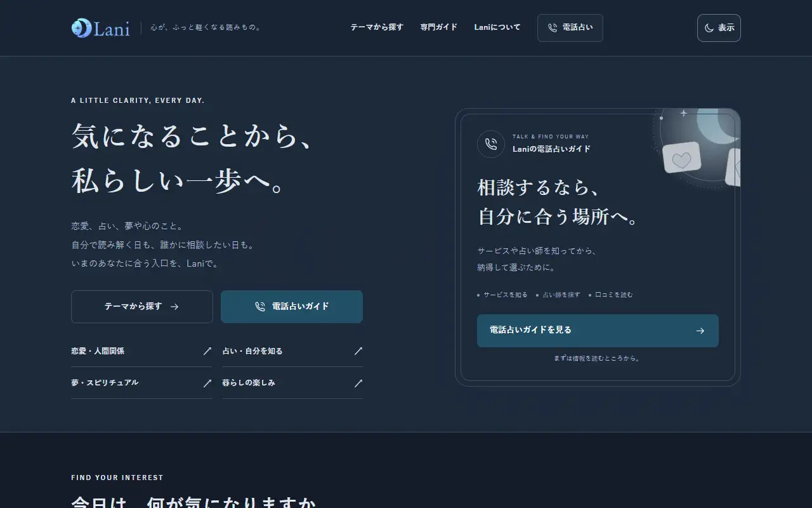
Task: Click まずは情報を読むところから。 note
Action: point(598,358)
